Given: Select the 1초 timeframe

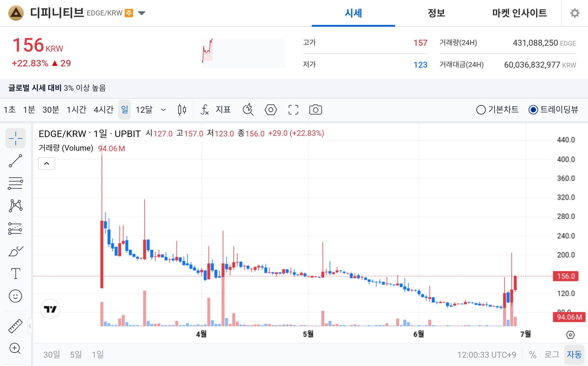Looking at the screenshot, I should (x=10, y=110).
